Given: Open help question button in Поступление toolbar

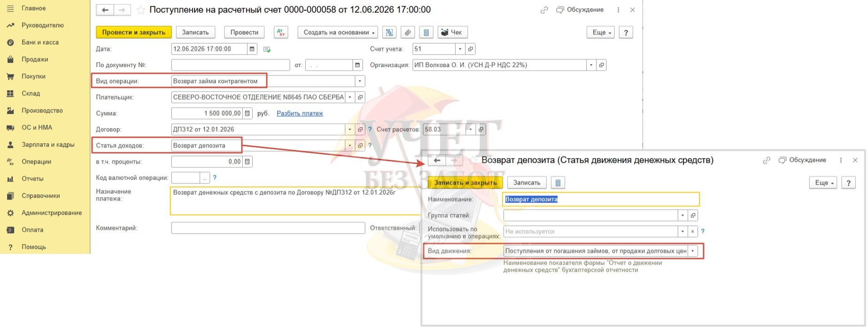Looking at the screenshot, I should (626, 32).
